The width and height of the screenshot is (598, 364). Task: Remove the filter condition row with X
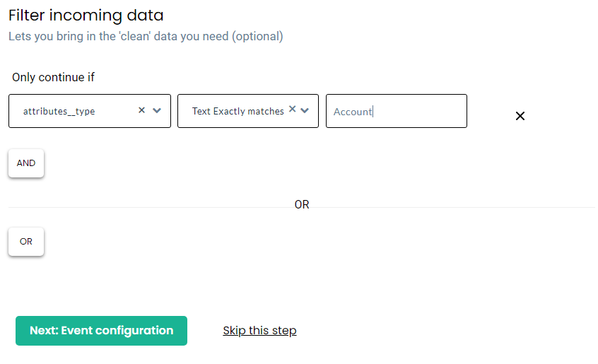click(x=520, y=116)
